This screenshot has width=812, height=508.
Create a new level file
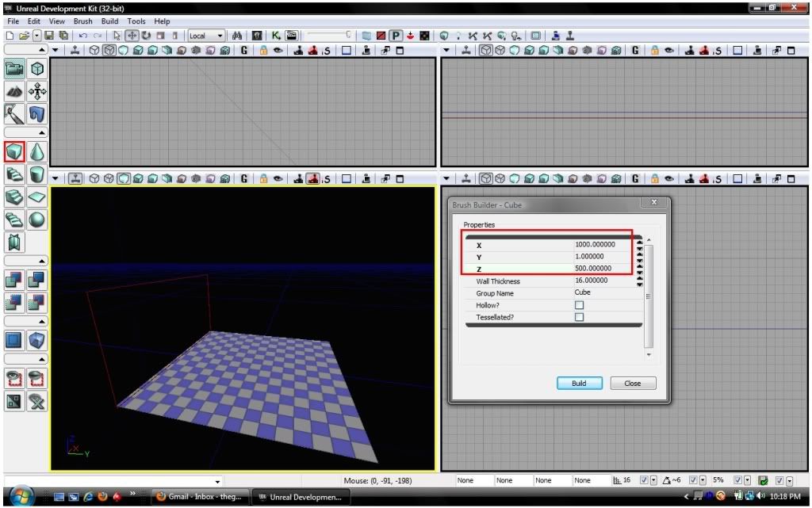10,36
